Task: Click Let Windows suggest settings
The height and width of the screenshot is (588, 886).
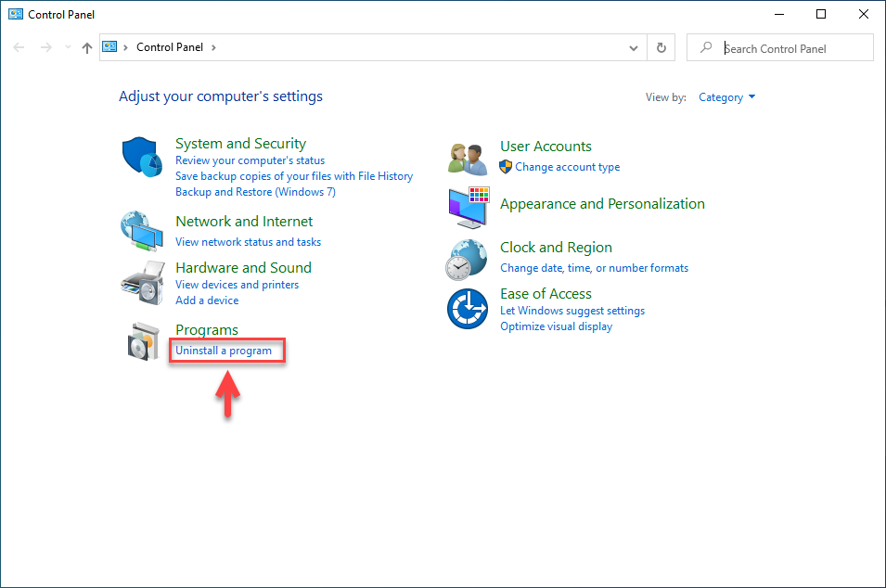Action: 572,311
